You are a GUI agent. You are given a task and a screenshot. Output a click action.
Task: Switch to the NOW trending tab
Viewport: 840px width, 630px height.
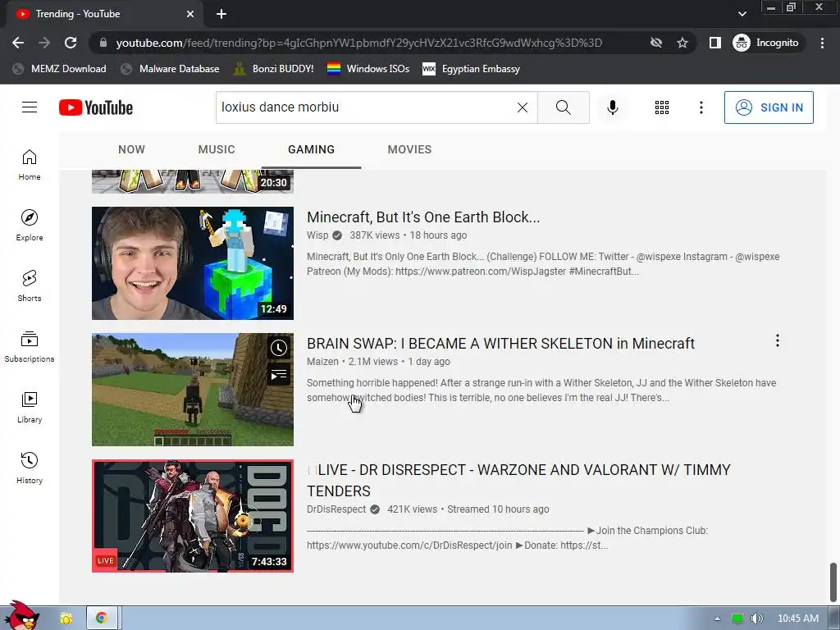(x=131, y=149)
